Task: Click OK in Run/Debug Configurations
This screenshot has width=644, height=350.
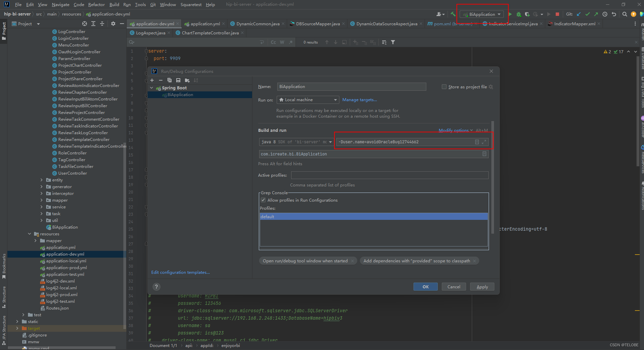Action: (426, 287)
